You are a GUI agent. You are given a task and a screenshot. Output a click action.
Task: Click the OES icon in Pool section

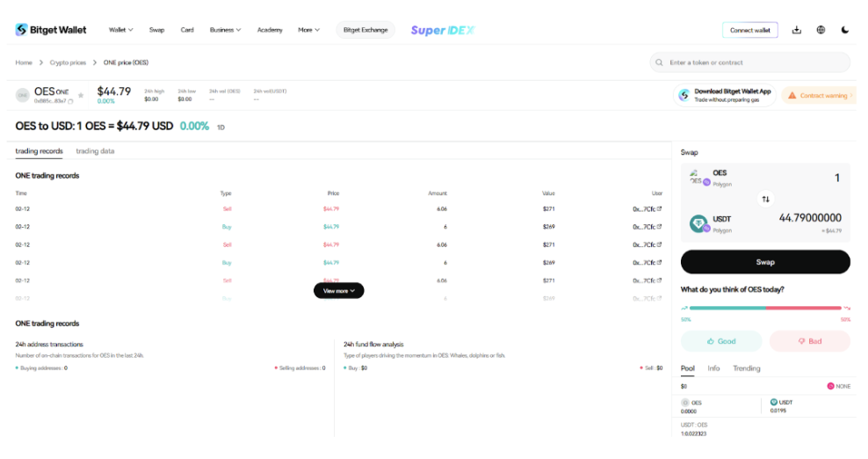coord(685,403)
